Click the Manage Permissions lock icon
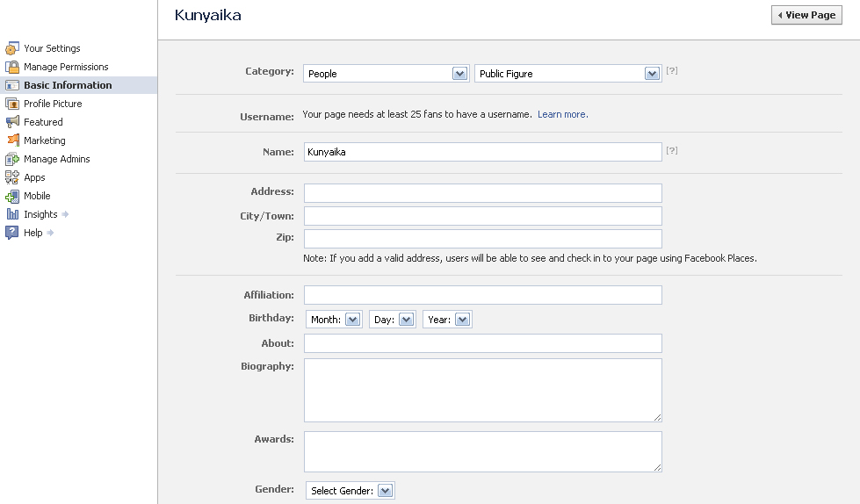The image size is (860, 504). coord(12,67)
